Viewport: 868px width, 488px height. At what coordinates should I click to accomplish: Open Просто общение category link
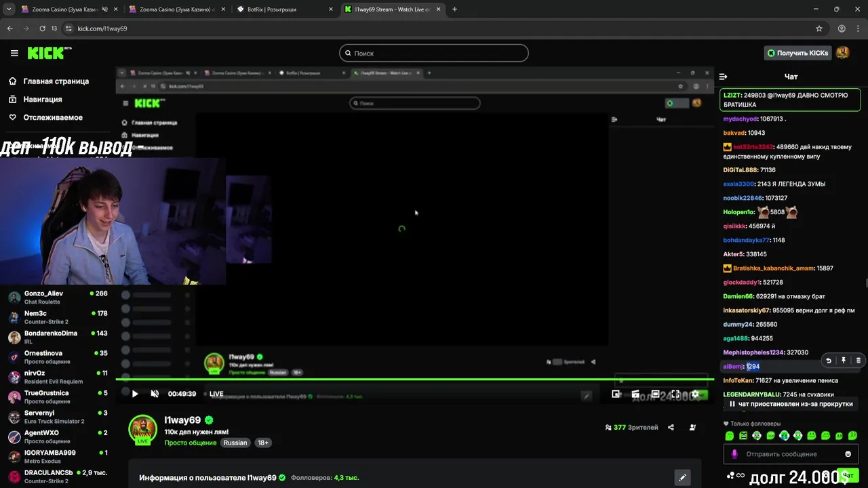[x=189, y=443]
